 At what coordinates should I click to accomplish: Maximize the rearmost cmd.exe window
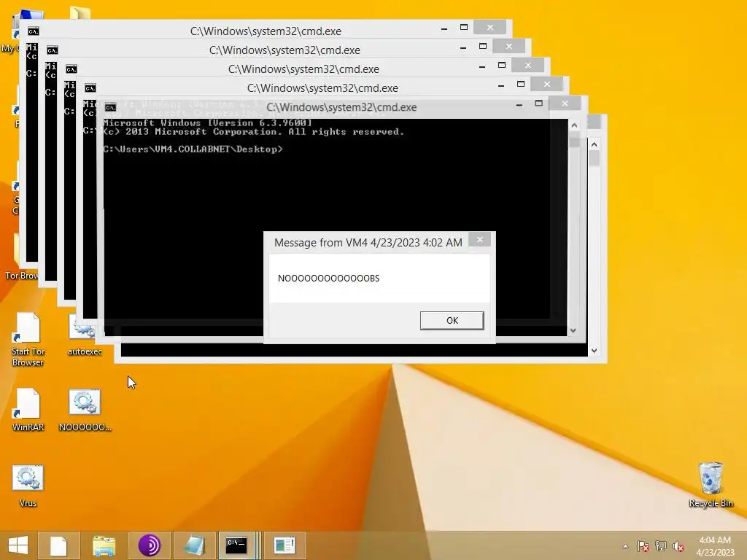[x=463, y=28]
